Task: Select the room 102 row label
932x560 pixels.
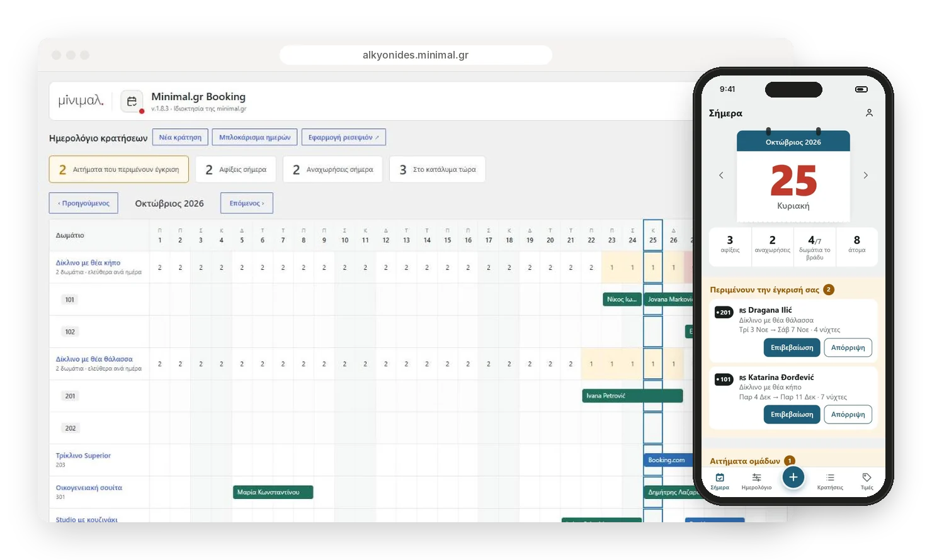Action: [70, 332]
